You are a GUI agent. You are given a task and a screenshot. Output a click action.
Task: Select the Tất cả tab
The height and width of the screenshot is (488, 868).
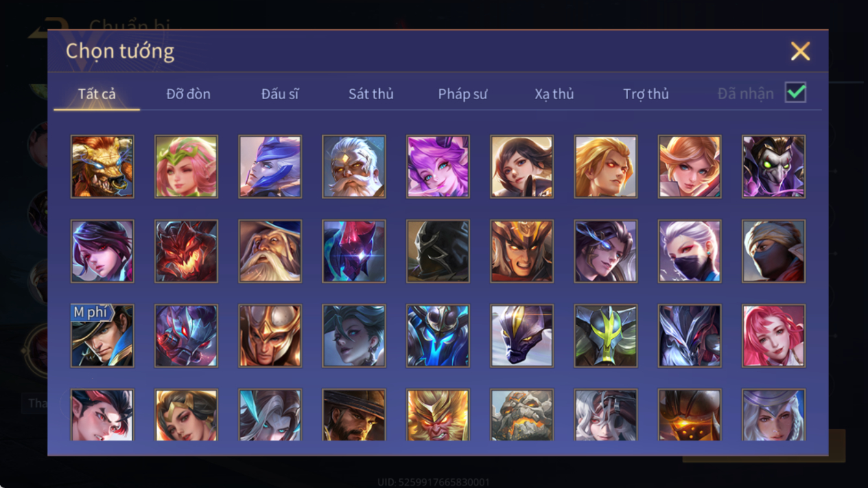[97, 94]
